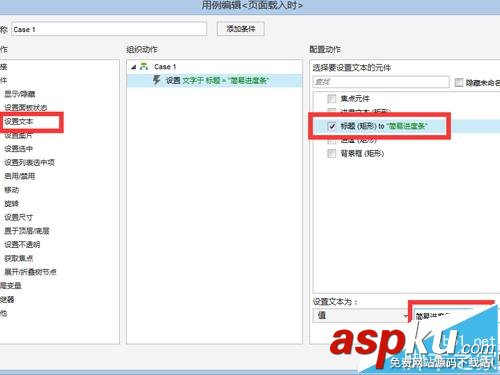Choose the 设置不透明 action
This screenshot has width=500, height=375.
(22, 244)
